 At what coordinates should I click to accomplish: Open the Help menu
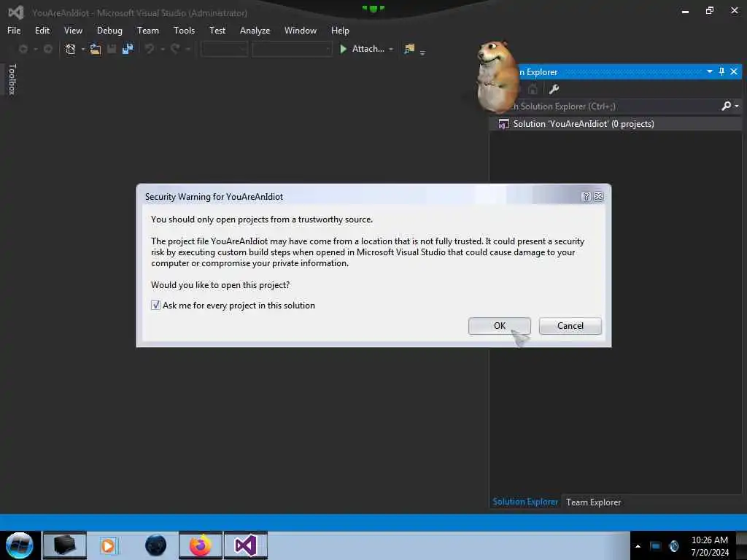(x=340, y=31)
